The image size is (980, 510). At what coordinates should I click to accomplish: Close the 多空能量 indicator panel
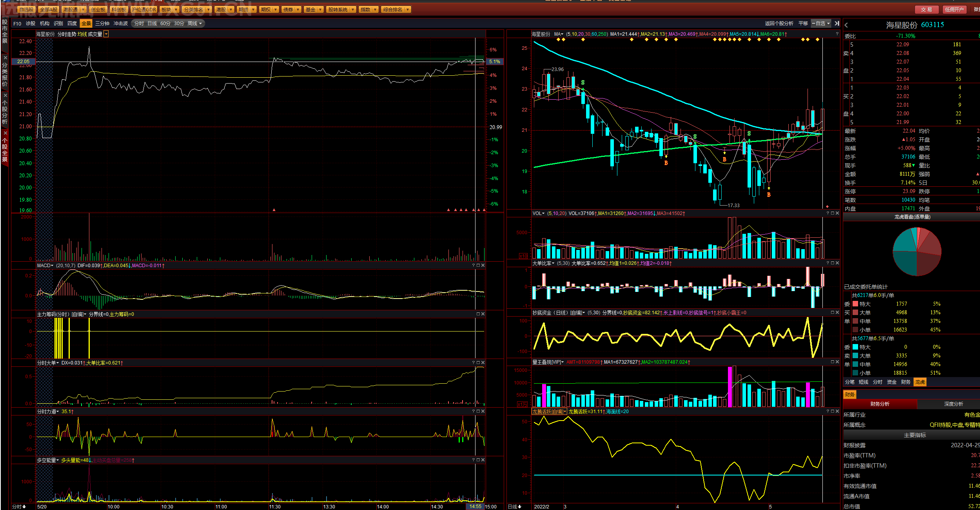click(x=483, y=460)
